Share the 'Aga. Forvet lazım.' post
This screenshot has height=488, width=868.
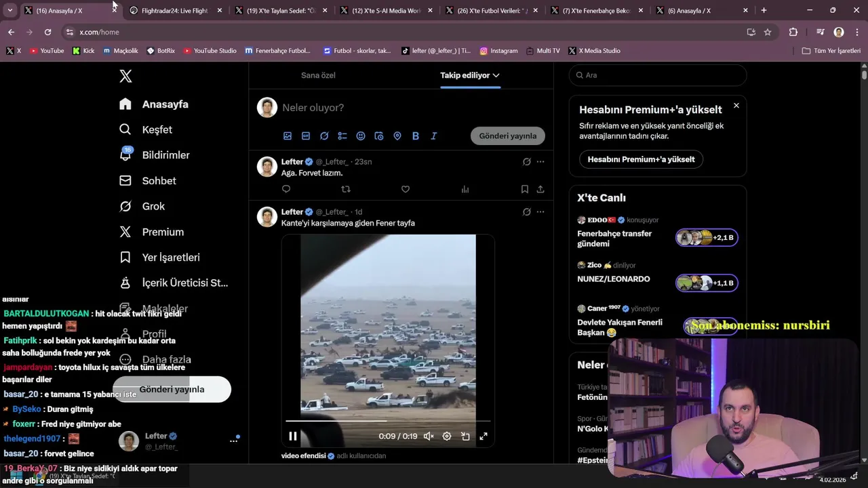tap(540, 189)
